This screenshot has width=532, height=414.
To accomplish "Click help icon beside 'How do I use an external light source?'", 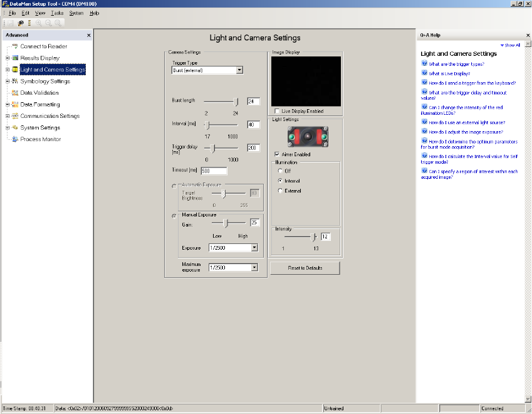I will coord(424,122).
